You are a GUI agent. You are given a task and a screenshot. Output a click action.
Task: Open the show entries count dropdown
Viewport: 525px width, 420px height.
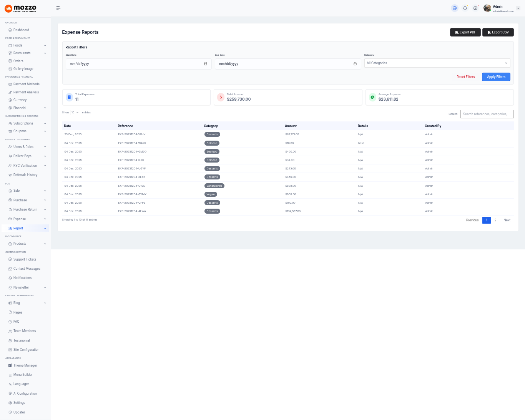click(75, 113)
